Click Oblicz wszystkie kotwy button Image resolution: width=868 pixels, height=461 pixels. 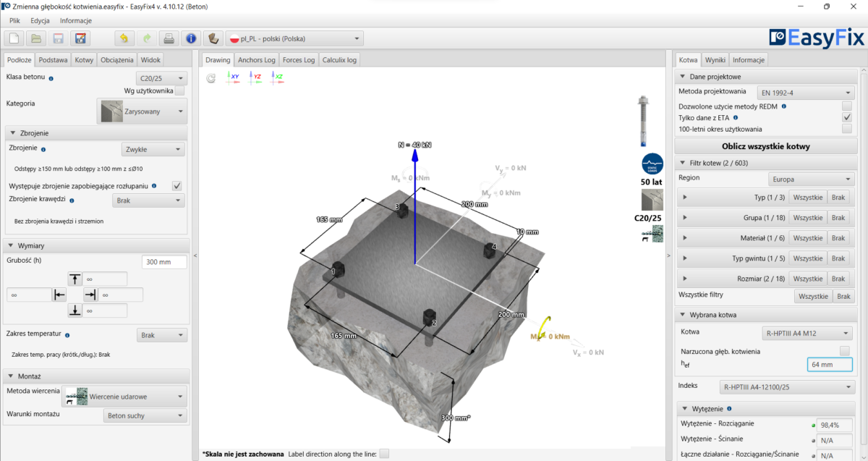tap(766, 146)
